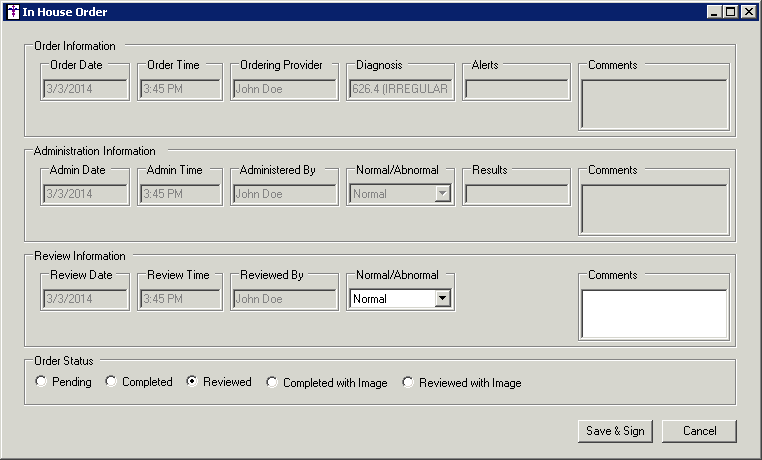Click the Review Comments text box
The image size is (762, 460).
point(654,314)
